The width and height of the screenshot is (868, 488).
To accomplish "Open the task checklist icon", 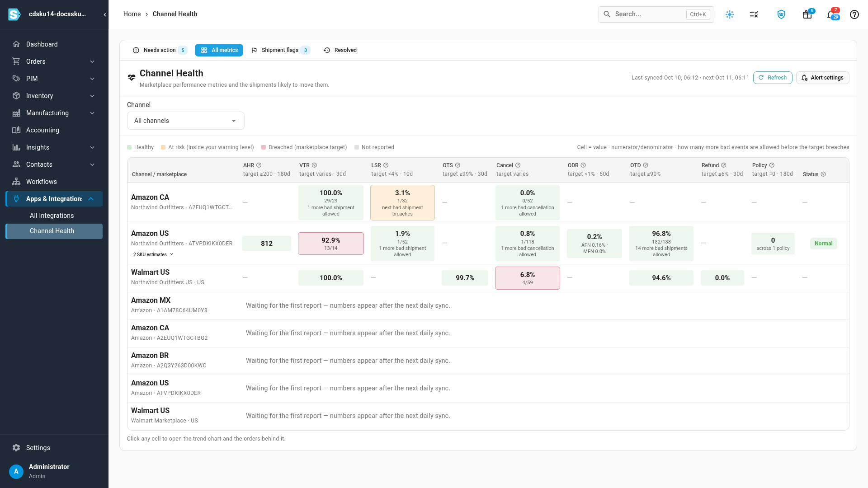I will pyautogui.click(x=754, y=14).
